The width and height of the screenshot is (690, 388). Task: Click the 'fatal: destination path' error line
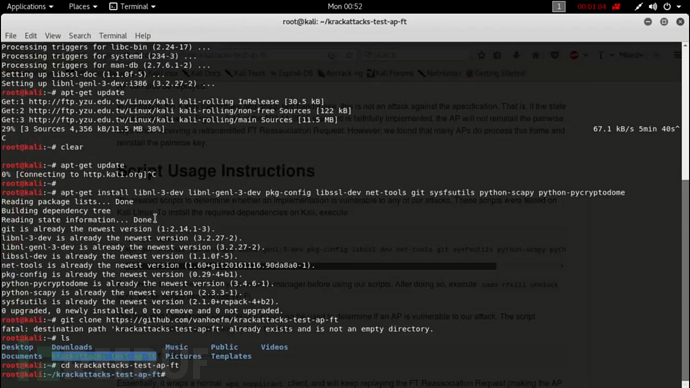(x=217, y=329)
